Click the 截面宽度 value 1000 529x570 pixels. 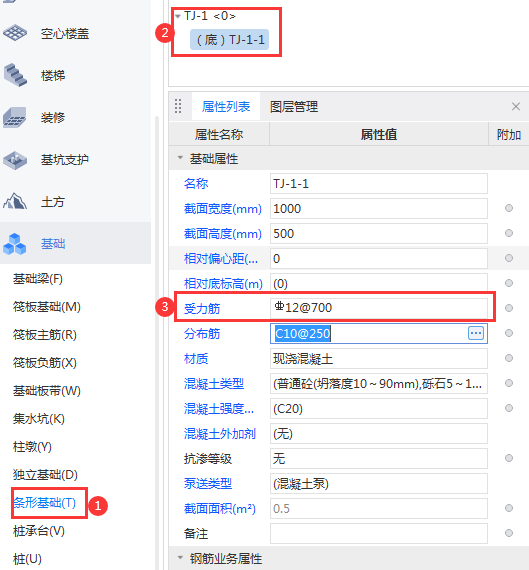click(x=378, y=209)
